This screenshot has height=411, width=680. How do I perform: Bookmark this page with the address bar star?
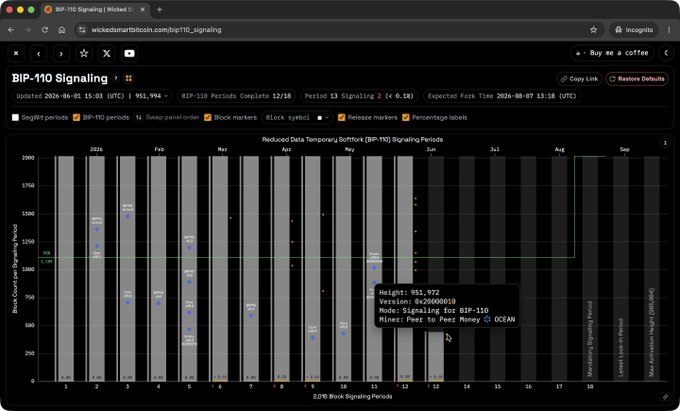(x=593, y=30)
